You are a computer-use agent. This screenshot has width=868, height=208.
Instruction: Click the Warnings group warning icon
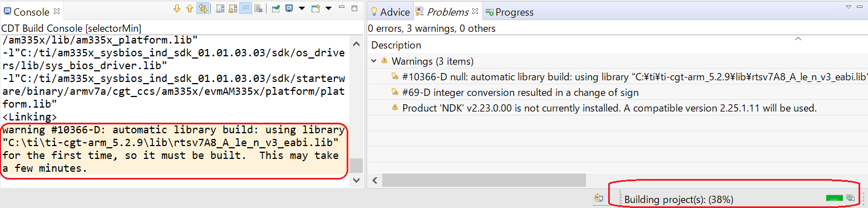coord(384,61)
